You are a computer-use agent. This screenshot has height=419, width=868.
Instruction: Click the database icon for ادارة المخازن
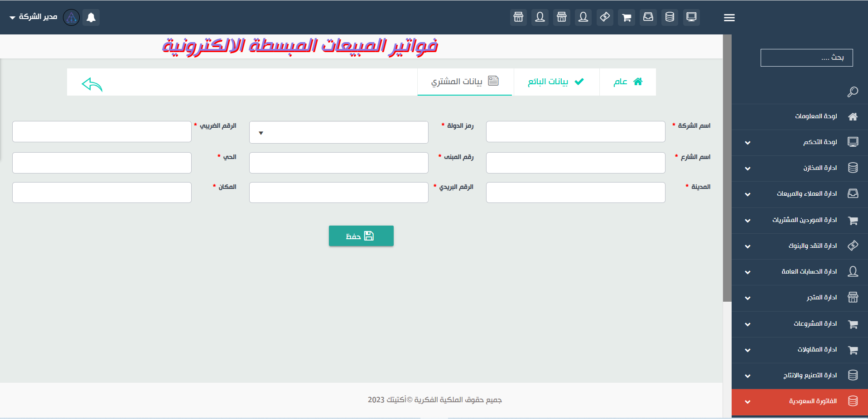853,168
